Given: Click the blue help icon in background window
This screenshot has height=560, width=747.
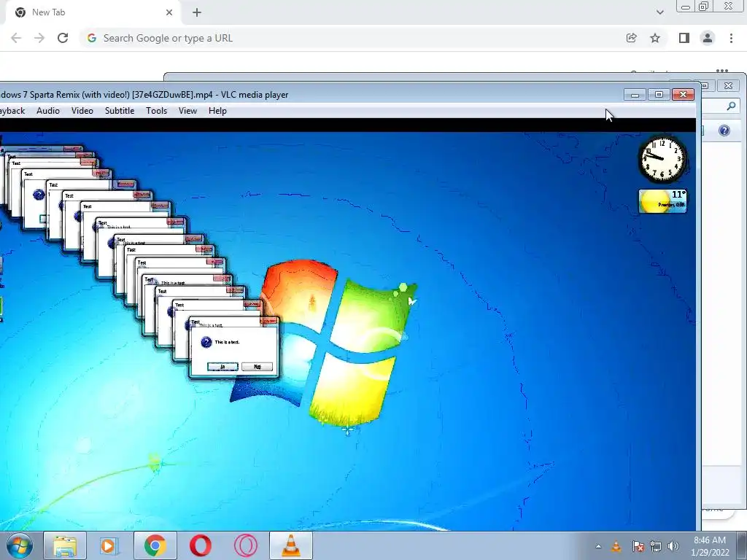Looking at the screenshot, I should pos(724,131).
